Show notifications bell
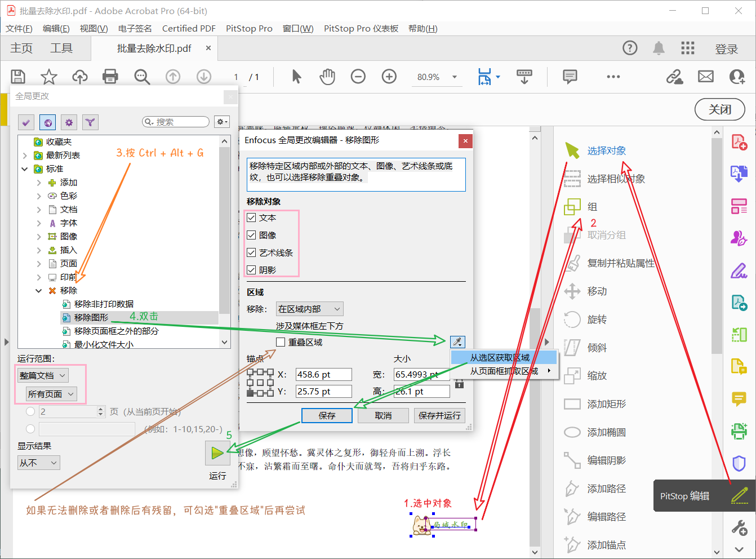756x559 pixels. pos(659,48)
